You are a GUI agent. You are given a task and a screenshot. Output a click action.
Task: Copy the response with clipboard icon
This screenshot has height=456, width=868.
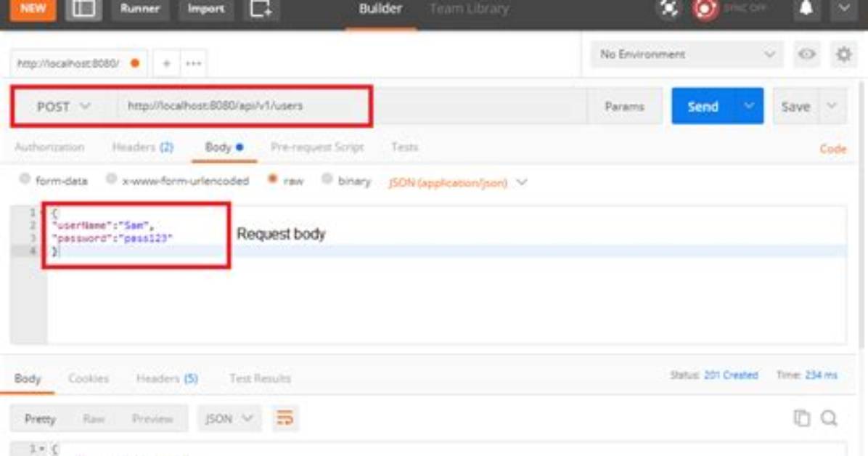[801, 418]
